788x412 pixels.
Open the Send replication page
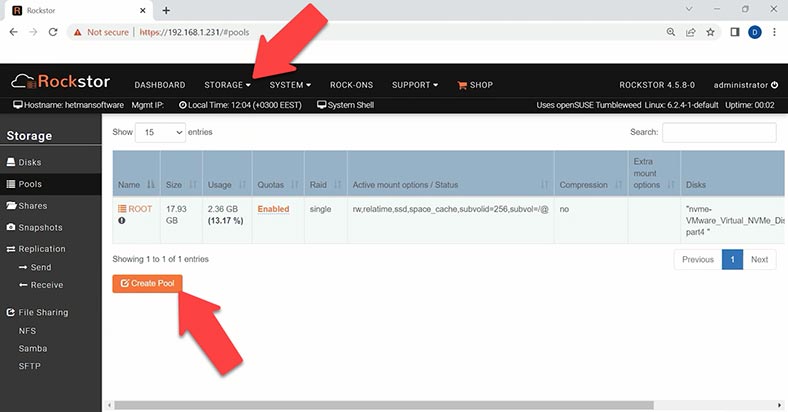pos(35,267)
